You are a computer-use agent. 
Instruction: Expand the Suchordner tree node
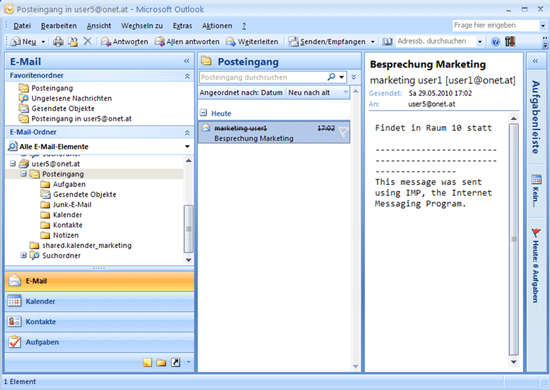click(24, 255)
